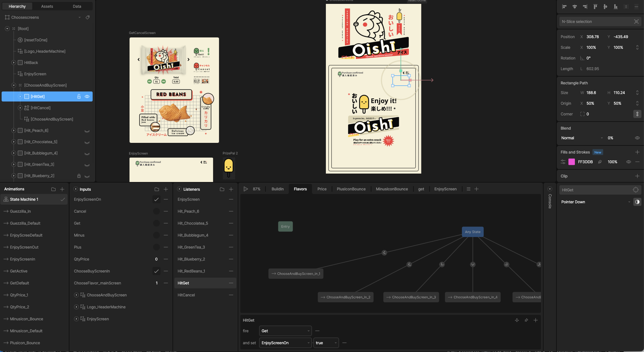
Task: Select the Any State node
Action: 473,232
